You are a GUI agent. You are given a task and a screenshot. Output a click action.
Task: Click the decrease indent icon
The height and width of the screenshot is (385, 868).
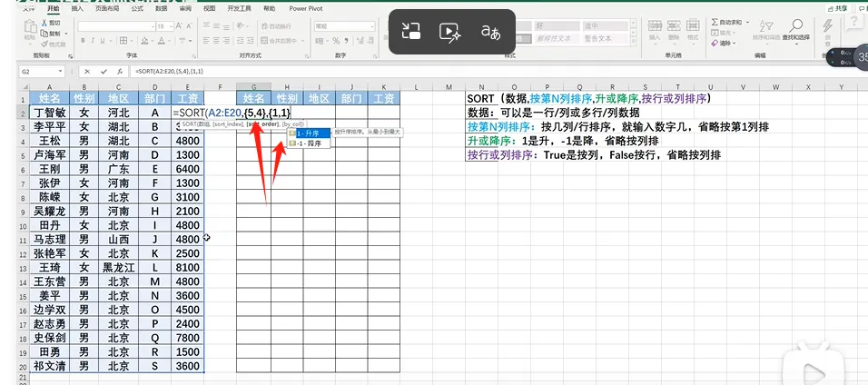pos(241,41)
